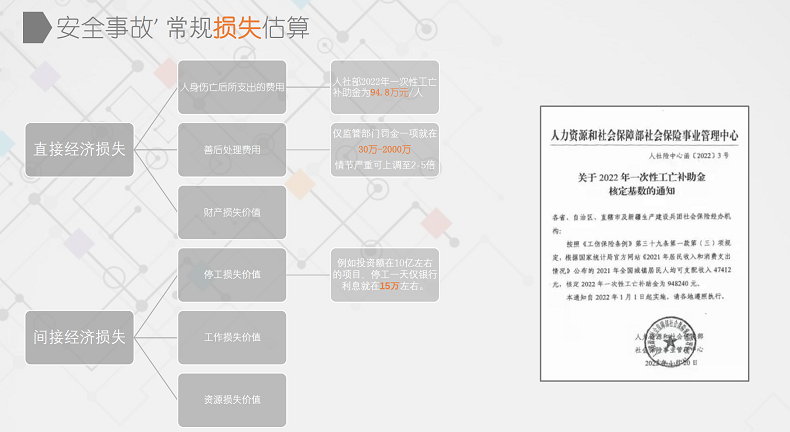The width and height of the screenshot is (790, 432).
Task: Click the 工作损失价值 node
Action: 232,337
